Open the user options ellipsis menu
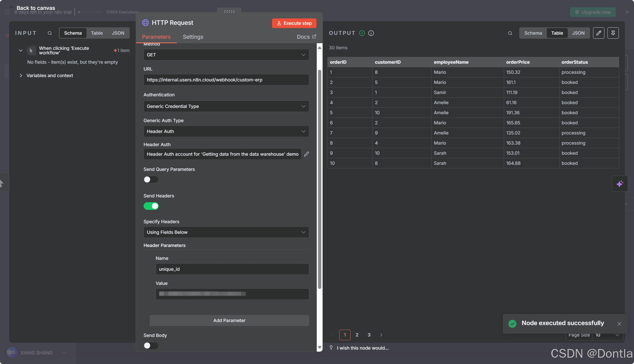The height and width of the screenshot is (364, 634). (64, 353)
